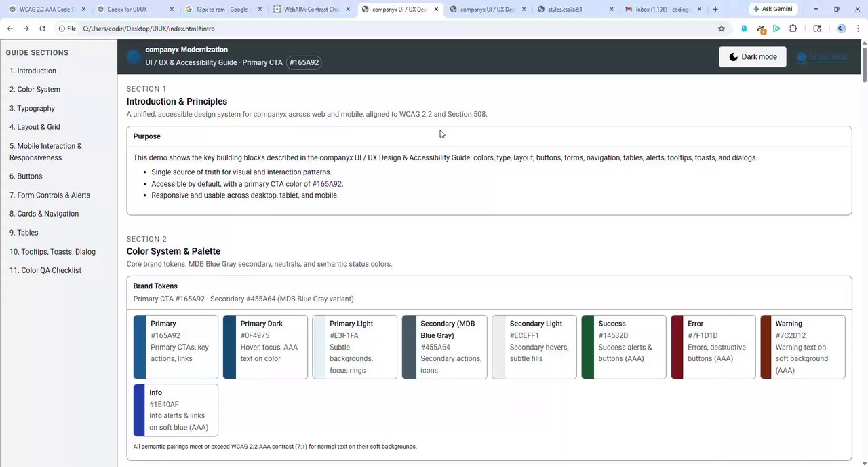Click the Error #7F1D1D swatch
The width and height of the screenshot is (868, 467).
(x=713, y=347)
